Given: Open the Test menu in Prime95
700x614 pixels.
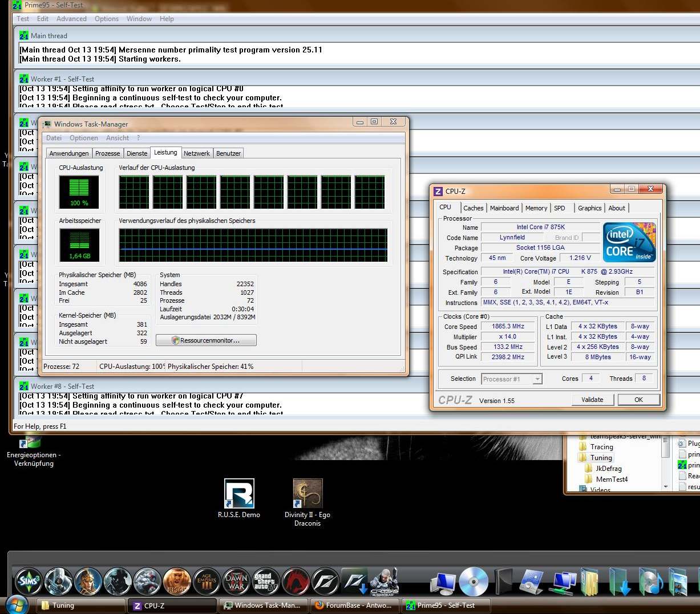Looking at the screenshot, I should [23, 19].
